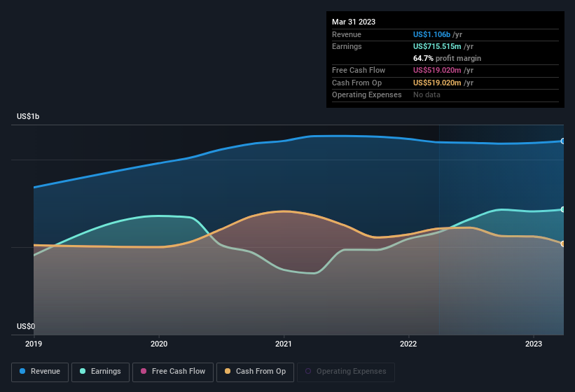Click the US$1.106b revenue value
This screenshot has height=392, width=575.
coord(431,34)
